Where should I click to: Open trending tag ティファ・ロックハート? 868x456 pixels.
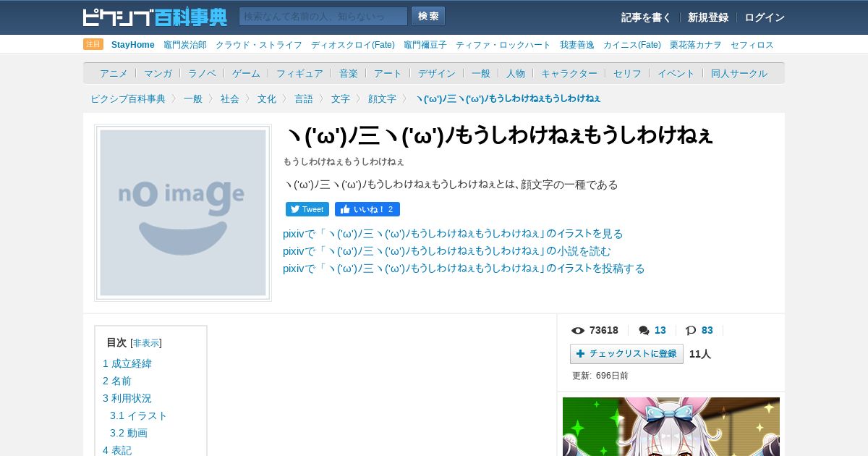tap(503, 45)
